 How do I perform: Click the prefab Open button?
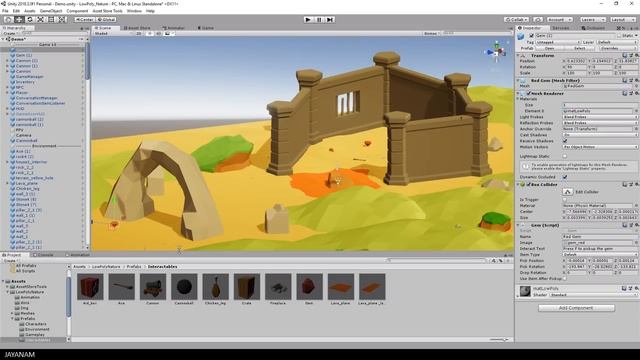pyautogui.click(x=549, y=48)
